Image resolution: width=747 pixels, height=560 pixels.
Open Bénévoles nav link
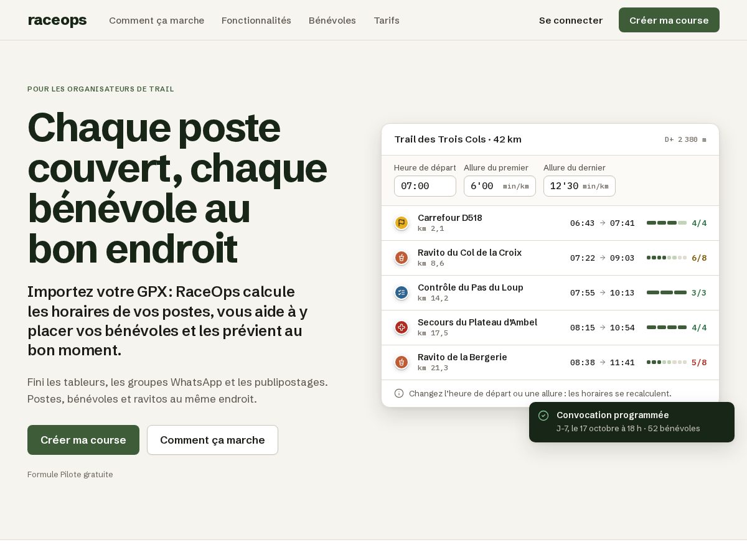click(x=332, y=21)
